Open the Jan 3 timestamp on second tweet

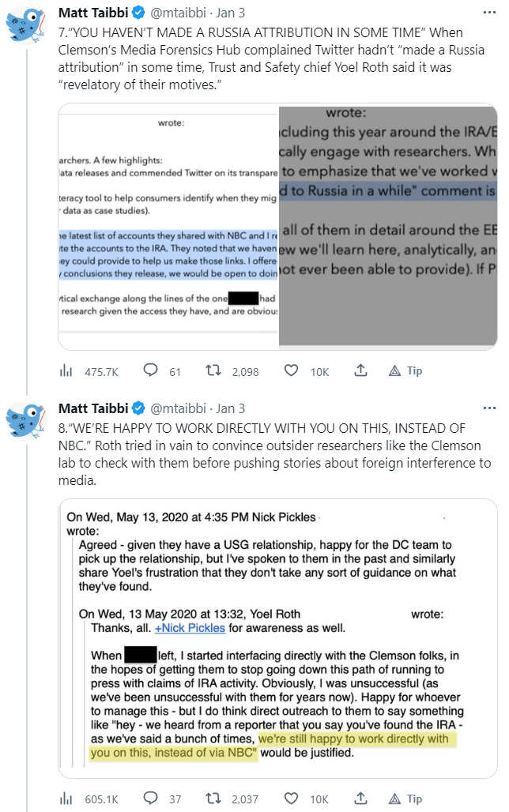click(231, 408)
